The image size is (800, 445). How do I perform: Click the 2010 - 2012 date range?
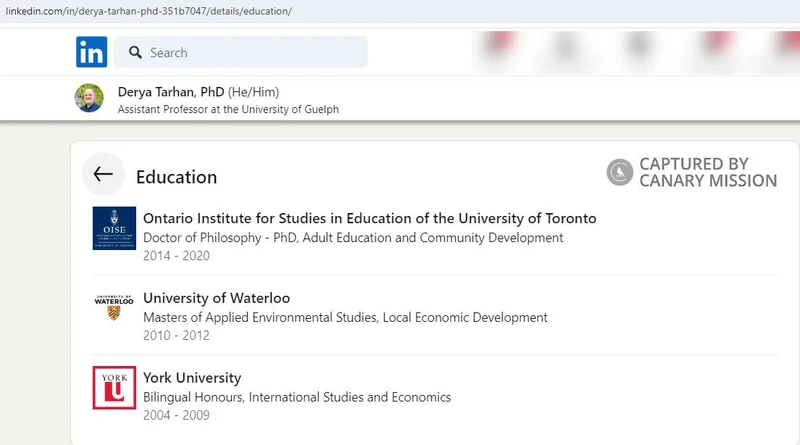coord(177,335)
